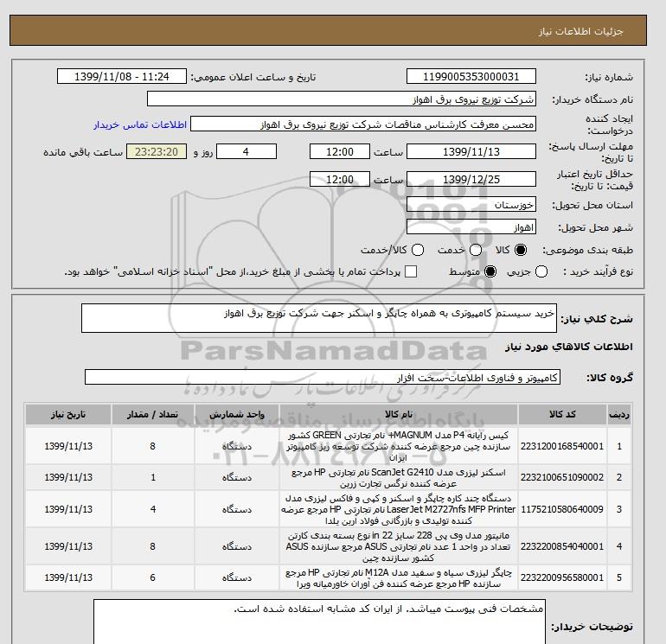
Task: Click the LaserJet M2727nfs MFP Printer item name
Action: (399, 509)
